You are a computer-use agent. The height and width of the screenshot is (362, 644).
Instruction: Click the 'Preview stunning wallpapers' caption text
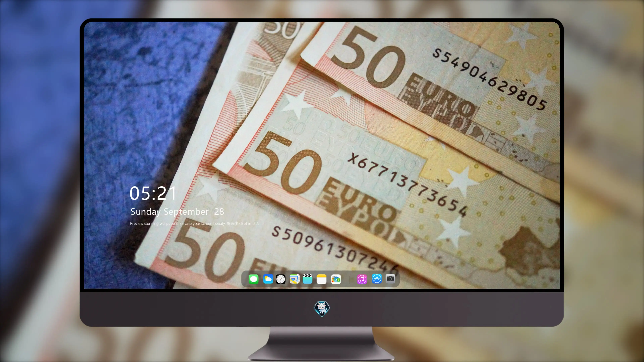195,223
